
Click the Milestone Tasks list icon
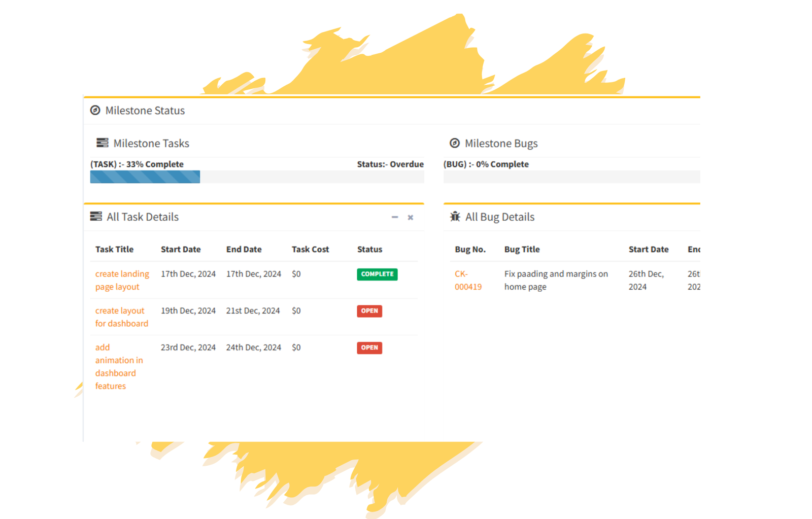click(x=102, y=143)
